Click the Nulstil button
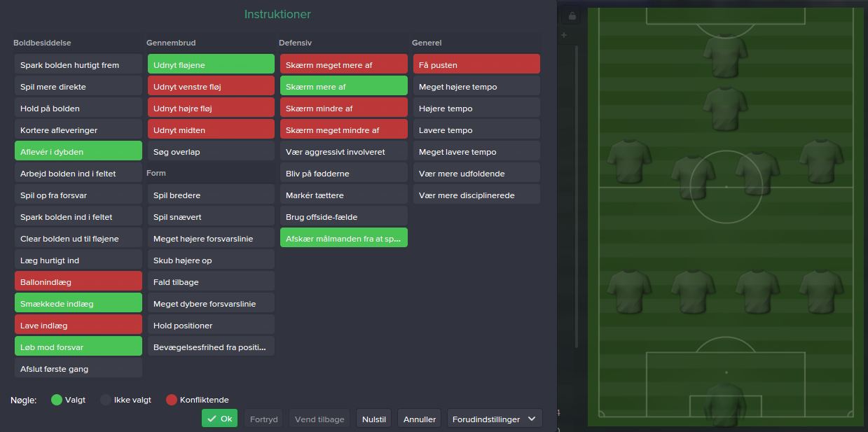Screen dimensions: 868x432 click(373, 419)
